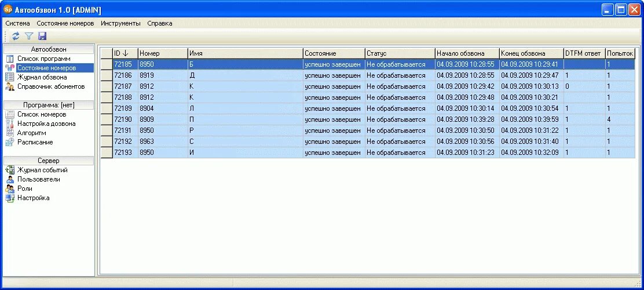This screenshot has width=644, height=290.
Task: Click the Расписание icon
Action: pos(10,142)
